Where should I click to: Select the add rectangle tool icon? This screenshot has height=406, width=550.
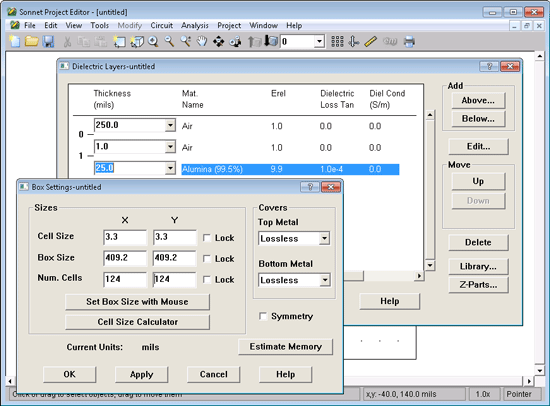coord(119,42)
